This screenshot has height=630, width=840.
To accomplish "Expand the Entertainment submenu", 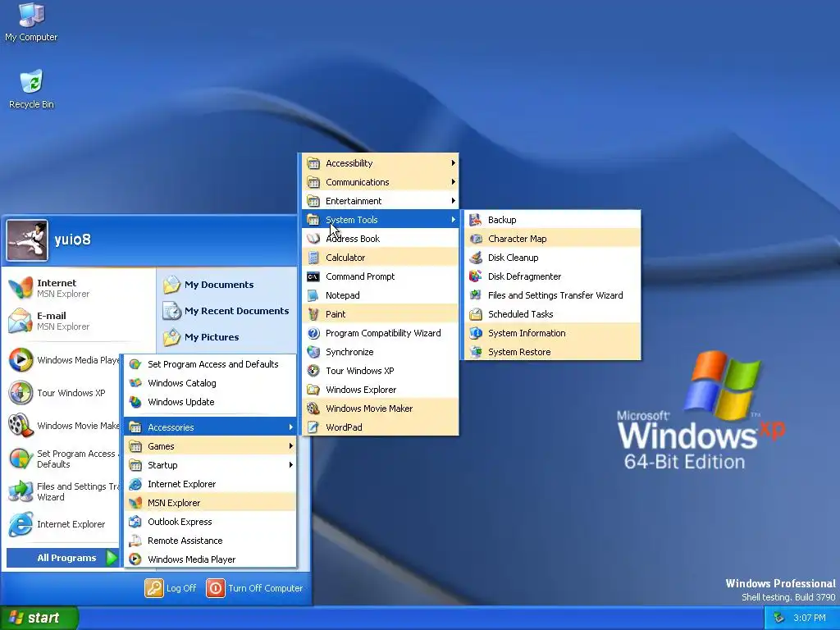I will coord(381,201).
